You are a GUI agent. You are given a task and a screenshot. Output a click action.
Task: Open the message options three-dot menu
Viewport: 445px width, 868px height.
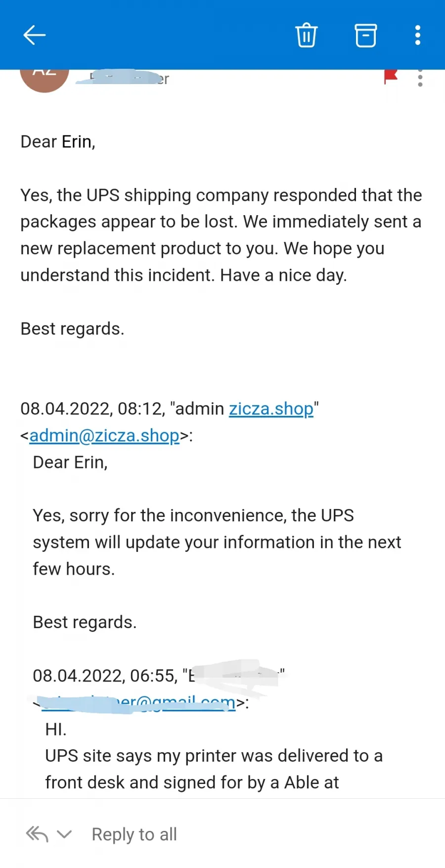[x=420, y=78]
